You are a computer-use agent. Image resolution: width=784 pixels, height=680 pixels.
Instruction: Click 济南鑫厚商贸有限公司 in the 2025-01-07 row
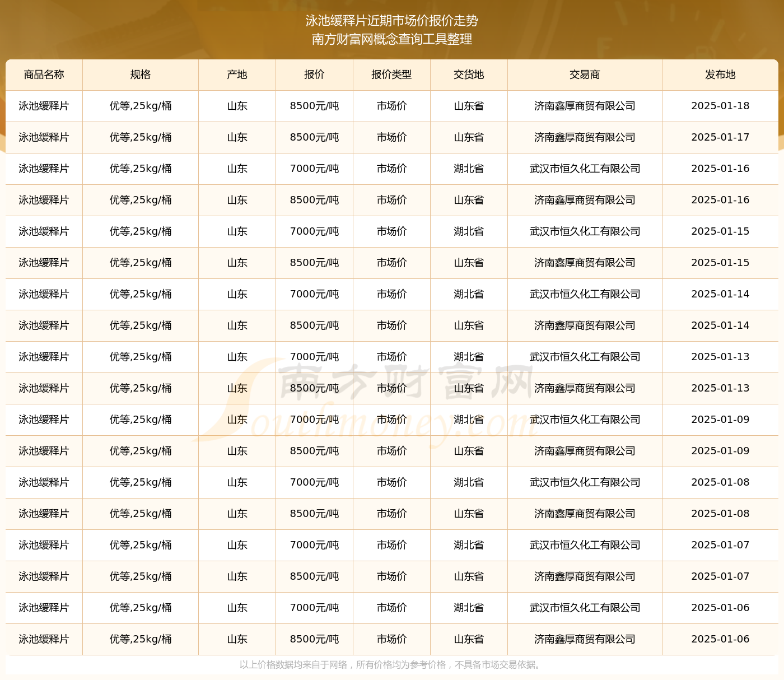pyautogui.click(x=585, y=576)
